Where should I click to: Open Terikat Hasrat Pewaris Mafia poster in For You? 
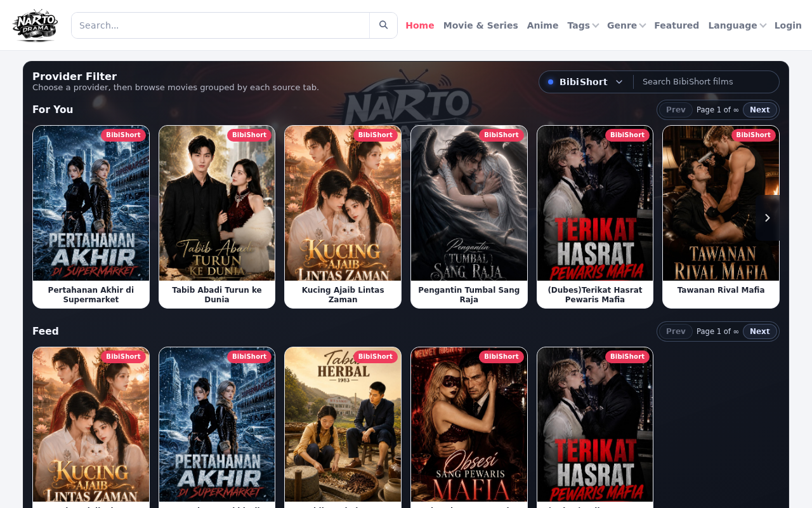(x=595, y=203)
